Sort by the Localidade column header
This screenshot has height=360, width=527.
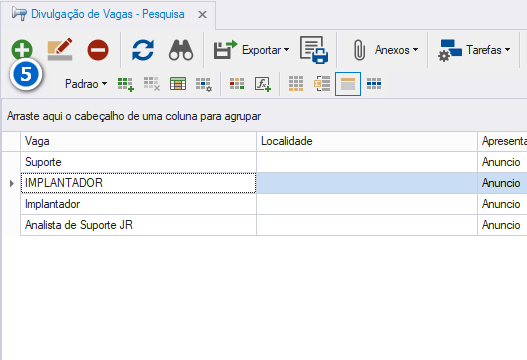pos(367,141)
